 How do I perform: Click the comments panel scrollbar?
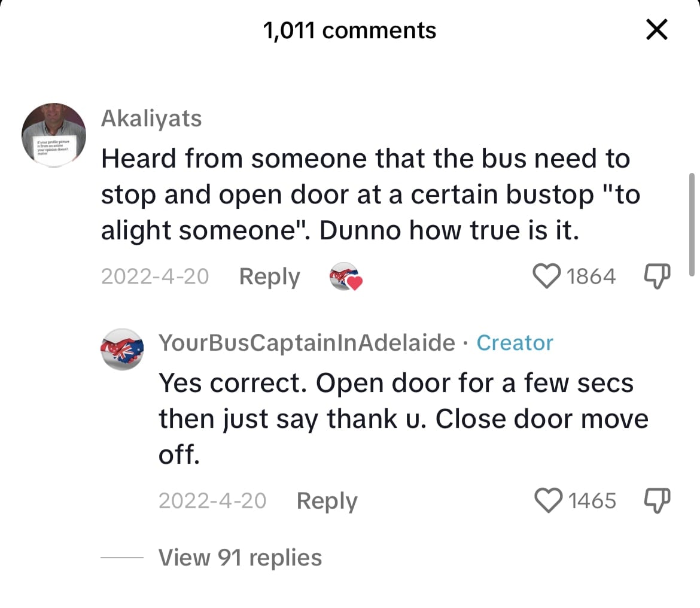pos(692,221)
